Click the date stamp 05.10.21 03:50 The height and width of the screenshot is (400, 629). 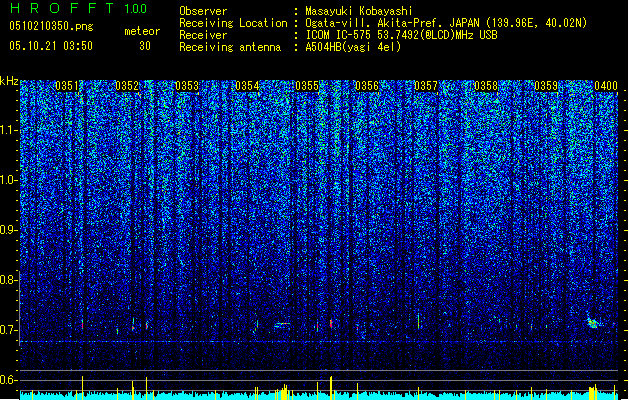pos(51,46)
